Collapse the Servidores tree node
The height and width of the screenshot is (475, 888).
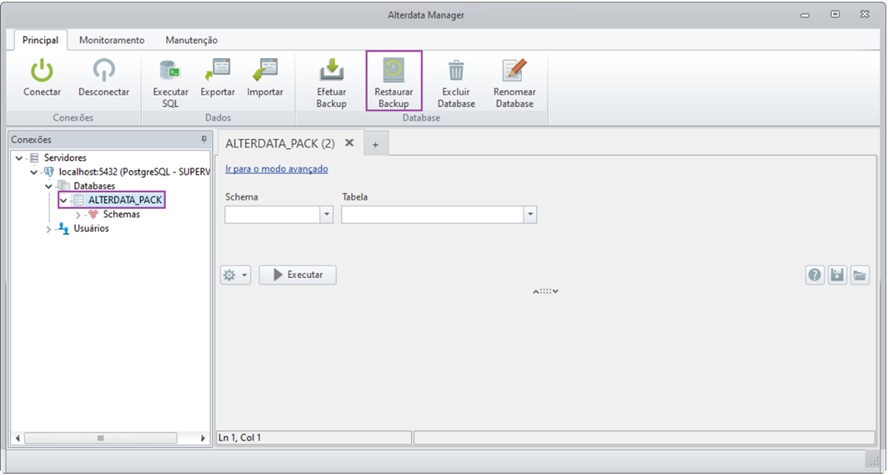pyautogui.click(x=20, y=158)
